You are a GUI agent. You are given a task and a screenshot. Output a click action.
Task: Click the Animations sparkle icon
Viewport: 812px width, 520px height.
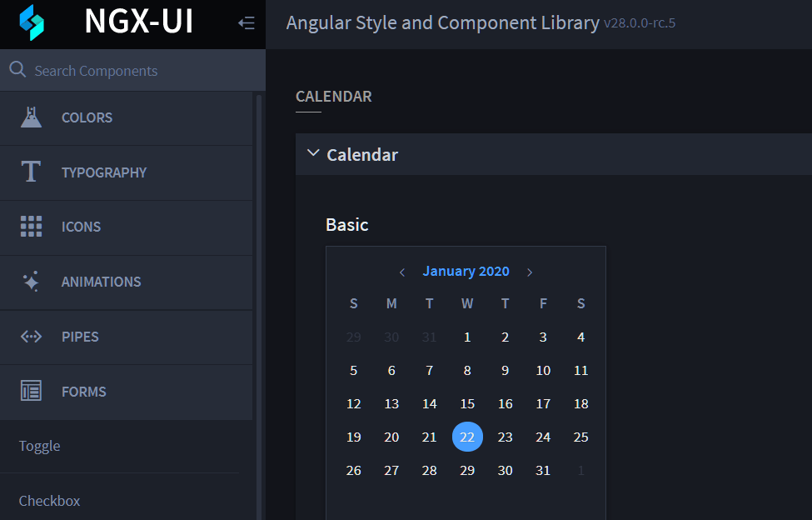(x=31, y=282)
